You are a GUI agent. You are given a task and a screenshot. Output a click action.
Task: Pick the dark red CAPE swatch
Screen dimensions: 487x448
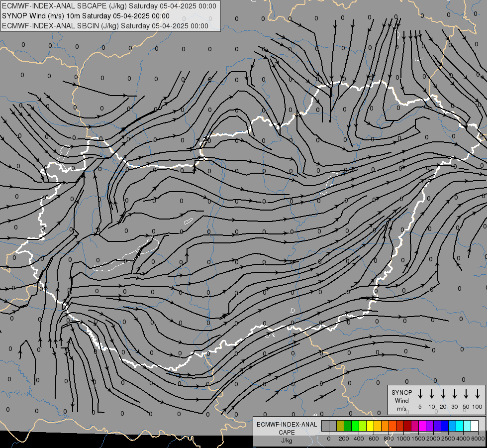click(407, 426)
